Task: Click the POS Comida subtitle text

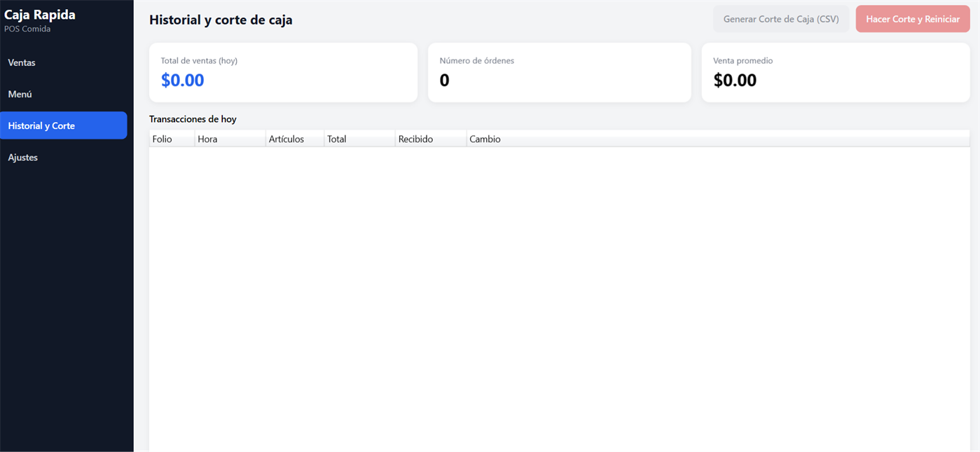Action: (x=27, y=29)
